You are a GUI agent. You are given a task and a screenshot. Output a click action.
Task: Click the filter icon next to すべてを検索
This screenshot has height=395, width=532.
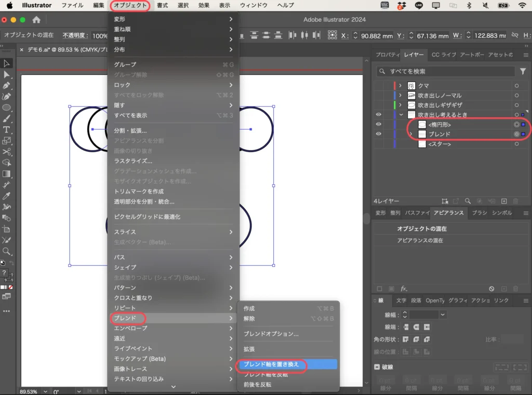(522, 71)
